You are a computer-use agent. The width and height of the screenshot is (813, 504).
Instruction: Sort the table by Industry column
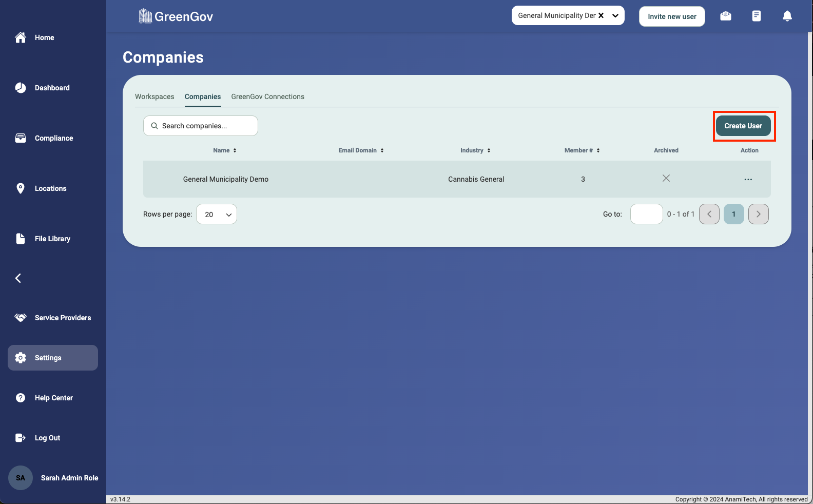475,150
